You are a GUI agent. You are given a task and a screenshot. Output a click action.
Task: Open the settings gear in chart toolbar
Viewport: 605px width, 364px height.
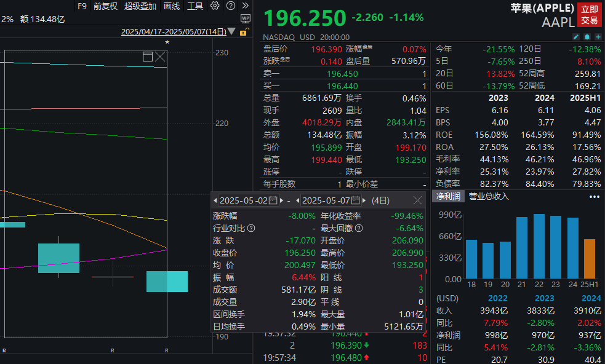215,6
